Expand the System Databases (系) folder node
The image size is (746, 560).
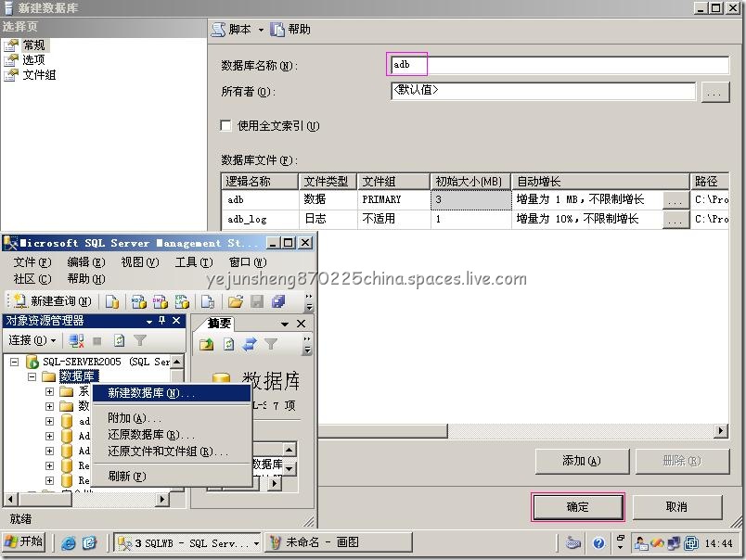(49, 391)
